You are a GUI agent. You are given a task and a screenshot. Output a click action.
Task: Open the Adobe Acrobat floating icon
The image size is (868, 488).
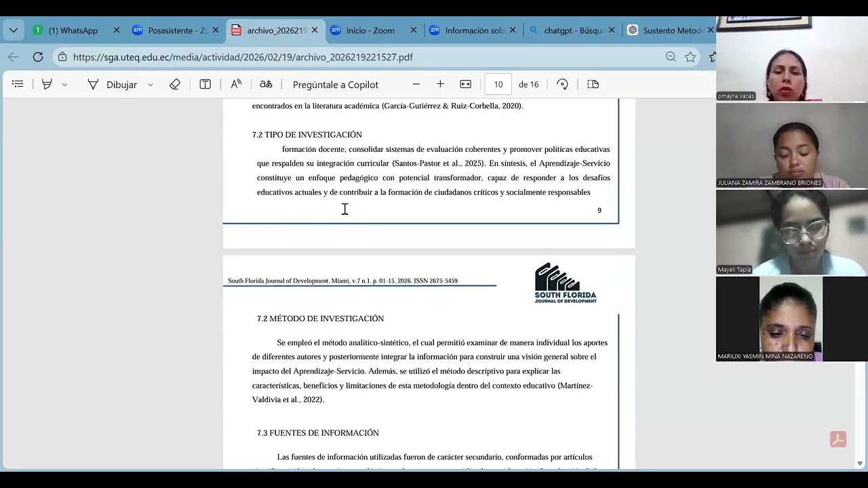point(838,439)
